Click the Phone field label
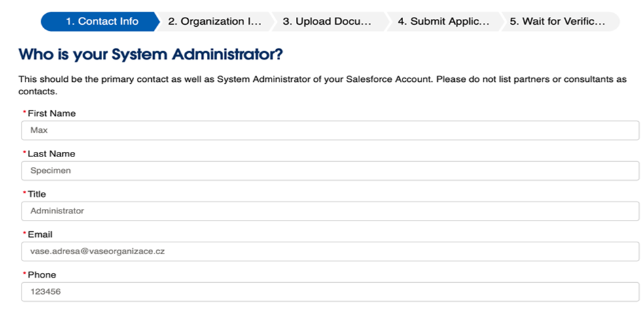 [42, 275]
